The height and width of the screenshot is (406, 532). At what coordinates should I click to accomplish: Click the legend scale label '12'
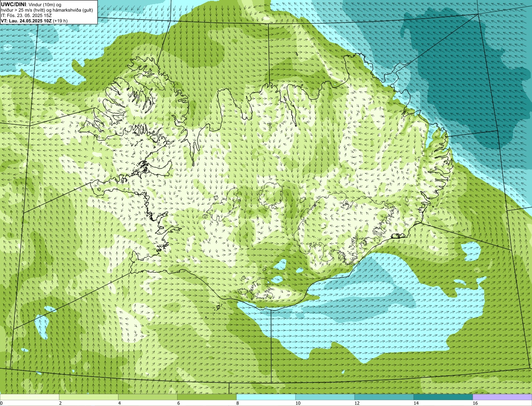pos(357,403)
